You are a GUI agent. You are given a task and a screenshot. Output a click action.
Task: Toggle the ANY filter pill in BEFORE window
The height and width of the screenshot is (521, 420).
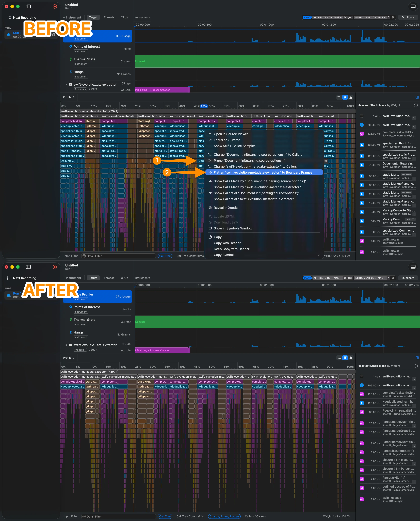click(x=307, y=17)
